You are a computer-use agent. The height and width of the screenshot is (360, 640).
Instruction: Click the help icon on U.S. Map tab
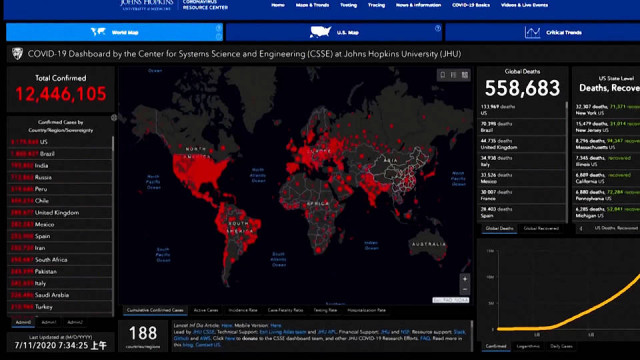[438, 28]
